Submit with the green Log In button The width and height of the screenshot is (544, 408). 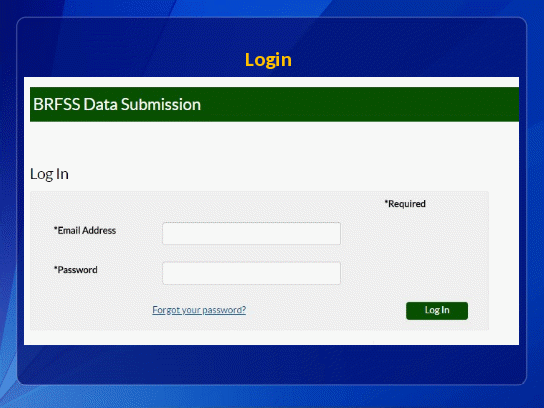pyautogui.click(x=437, y=311)
